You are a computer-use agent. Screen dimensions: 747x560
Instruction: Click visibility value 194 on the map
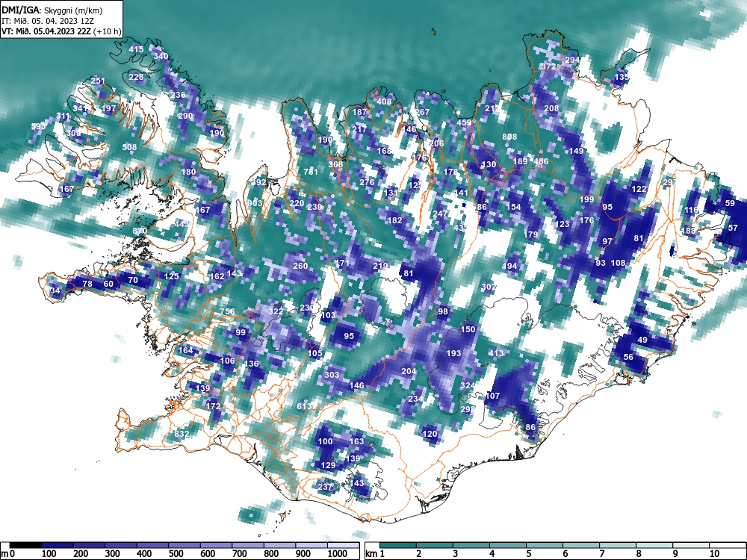[509, 267]
